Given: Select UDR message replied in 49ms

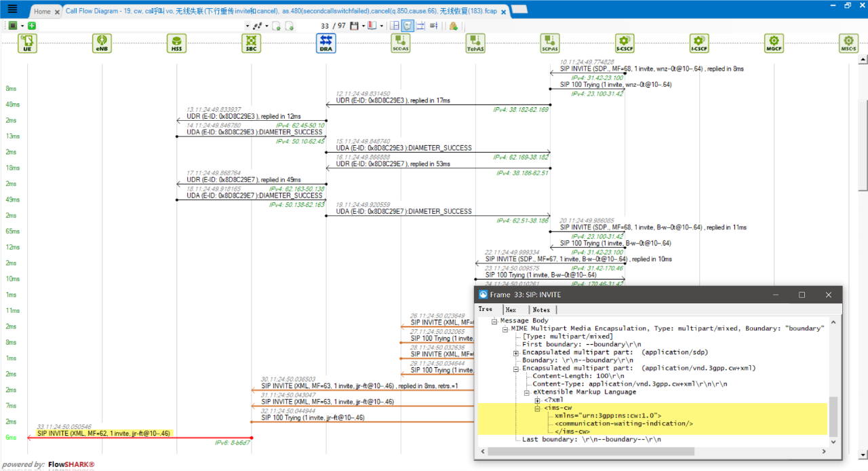Looking at the screenshot, I should 243,180.
